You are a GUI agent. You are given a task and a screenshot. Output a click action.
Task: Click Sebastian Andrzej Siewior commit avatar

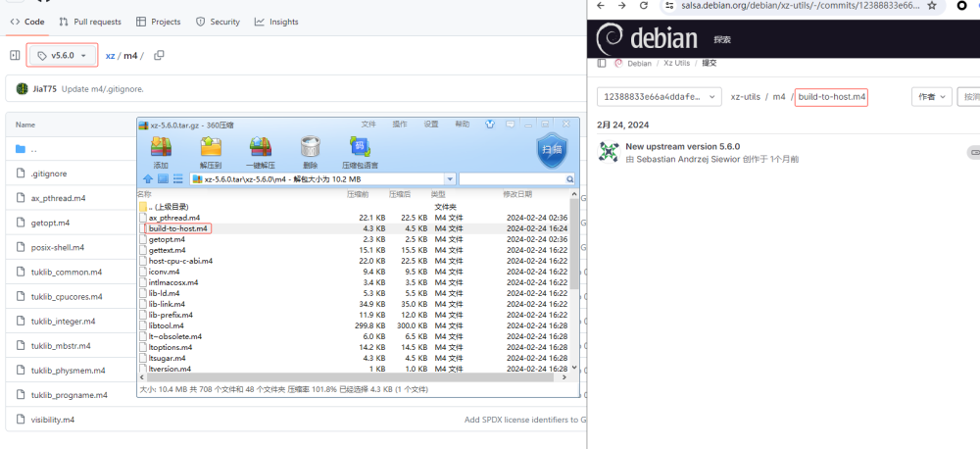coord(609,152)
